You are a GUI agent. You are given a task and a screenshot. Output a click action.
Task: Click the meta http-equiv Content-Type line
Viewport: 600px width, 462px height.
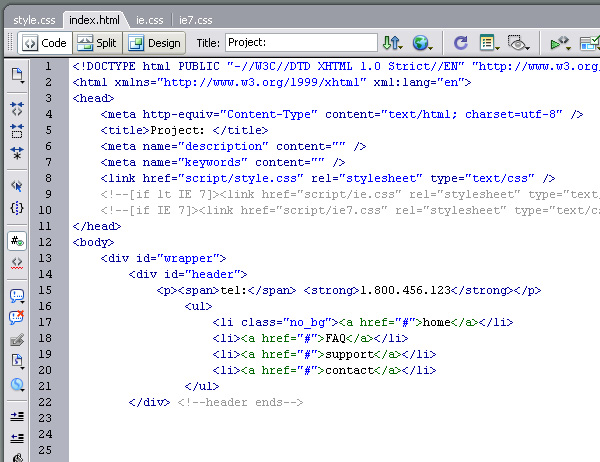[x=342, y=114]
